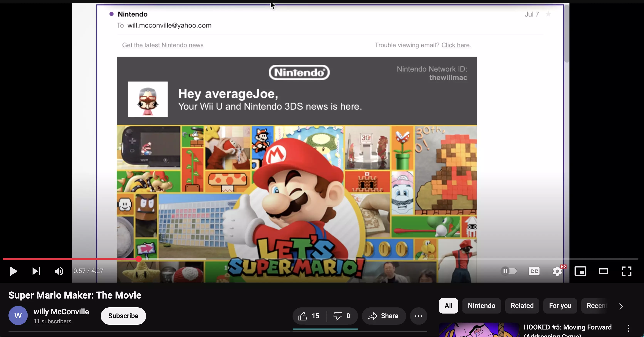Select the Nintendo filter chip
This screenshot has width=644, height=337.
[x=481, y=306]
